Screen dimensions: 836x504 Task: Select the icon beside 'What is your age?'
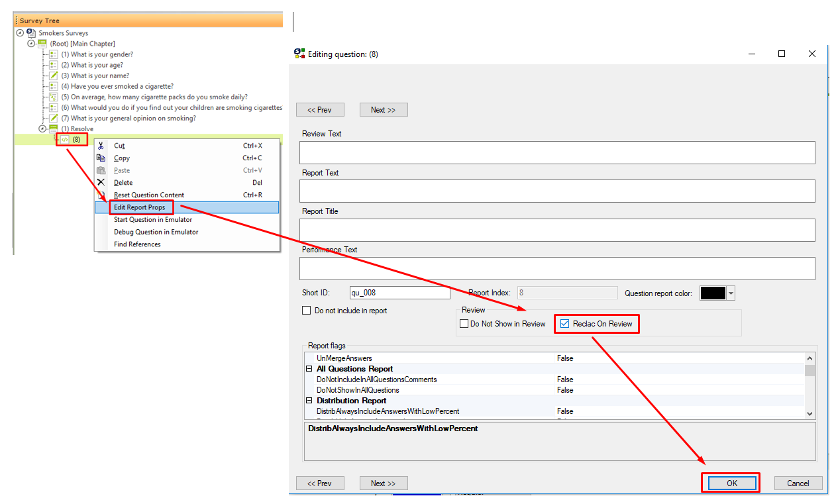tap(54, 65)
